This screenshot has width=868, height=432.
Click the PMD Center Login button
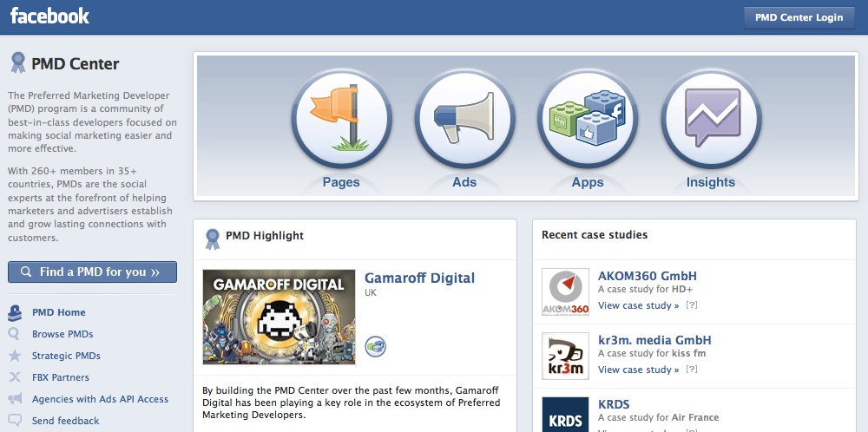[x=799, y=17]
